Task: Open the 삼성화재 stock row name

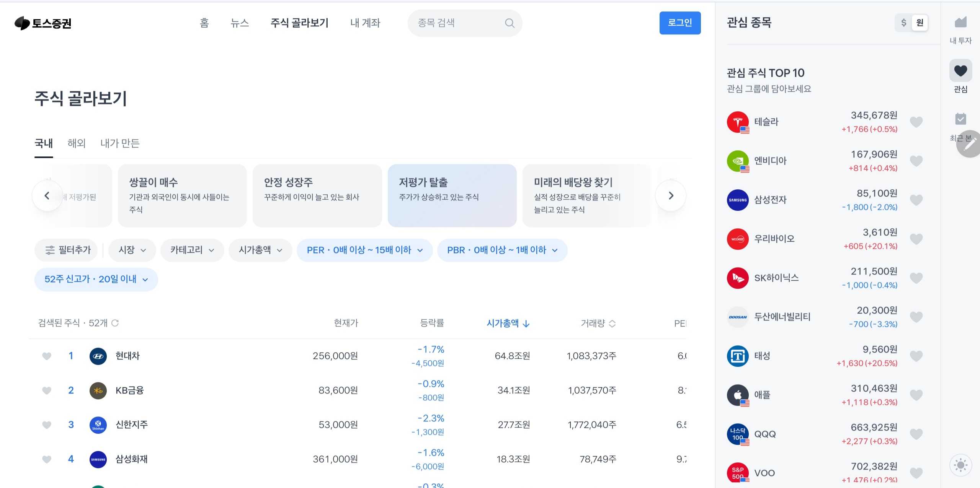Action: tap(132, 459)
